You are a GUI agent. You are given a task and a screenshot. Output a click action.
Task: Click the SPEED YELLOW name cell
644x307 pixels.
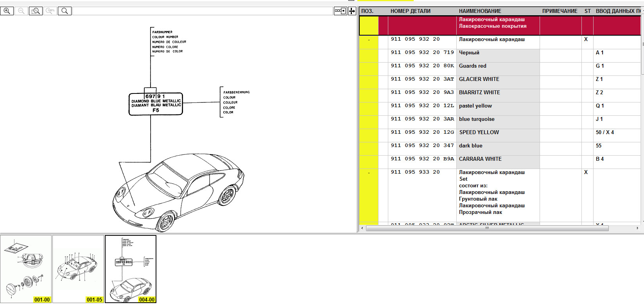tap(498, 136)
